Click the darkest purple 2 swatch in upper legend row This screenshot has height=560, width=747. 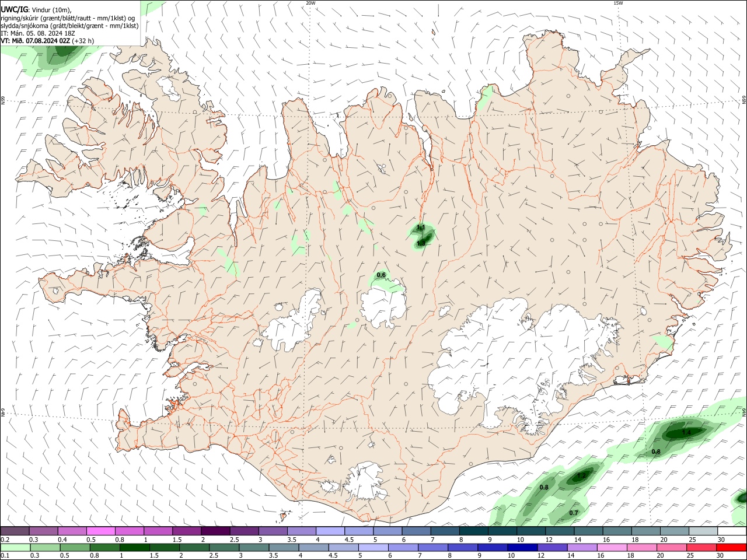point(215,531)
